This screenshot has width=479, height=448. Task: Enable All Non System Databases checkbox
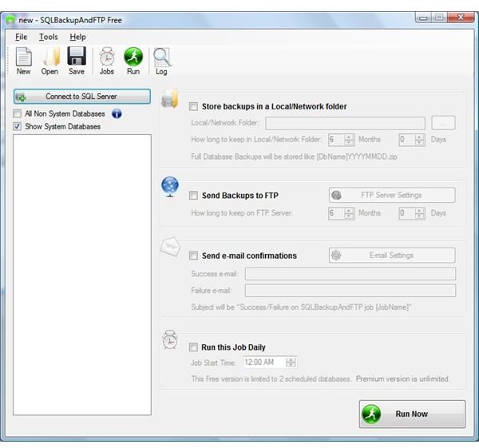(x=17, y=113)
